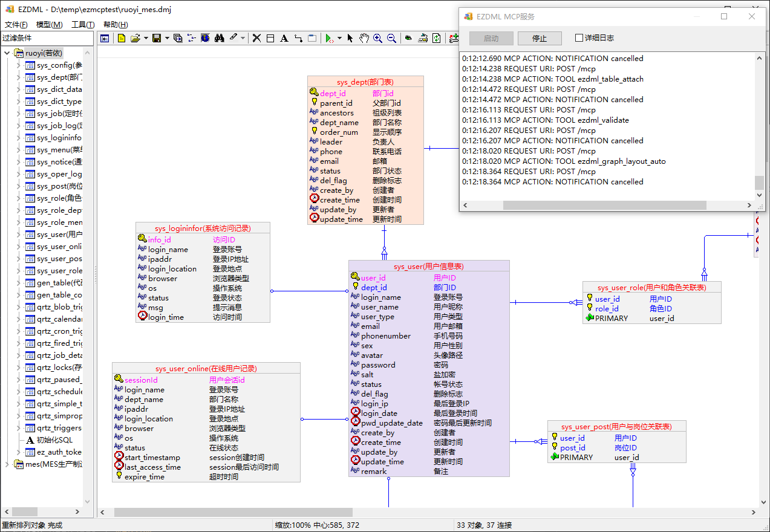Image resolution: width=770 pixels, height=532 pixels.
Task: Open the 帮助(H) menu
Action: (x=116, y=25)
